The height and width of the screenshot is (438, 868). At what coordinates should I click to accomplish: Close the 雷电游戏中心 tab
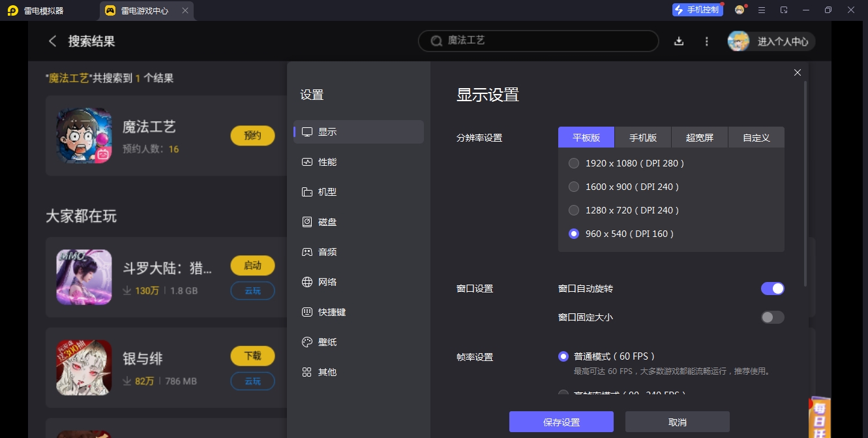[x=185, y=10]
